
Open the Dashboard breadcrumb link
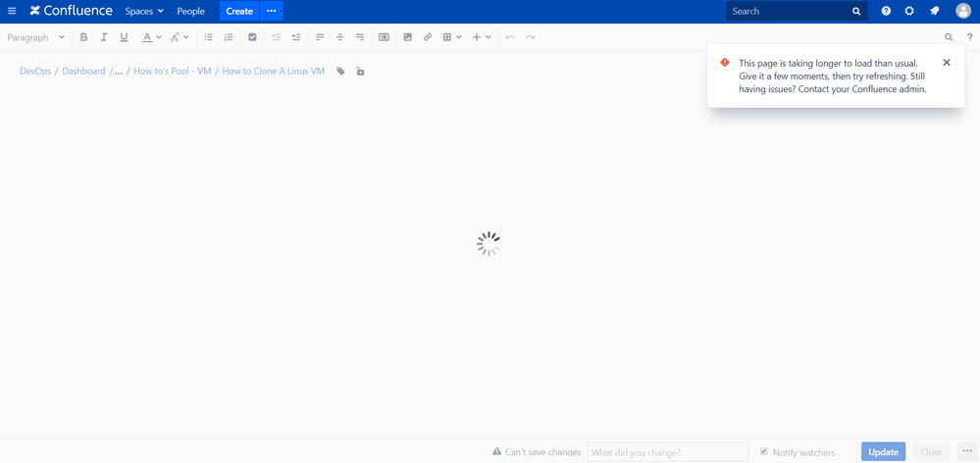(x=83, y=72)
